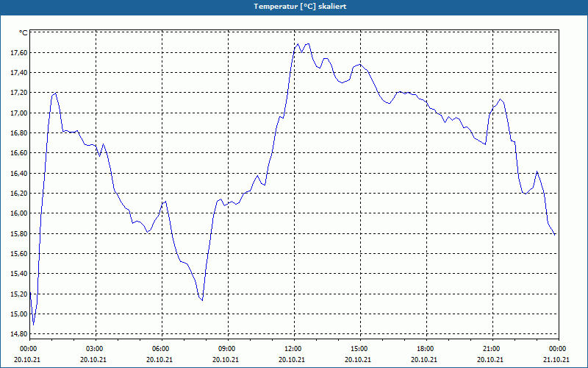The height and width of the screenshot is (368, 588).
Task: Click the 16,60 y-axis value
Action: (19, 153)
